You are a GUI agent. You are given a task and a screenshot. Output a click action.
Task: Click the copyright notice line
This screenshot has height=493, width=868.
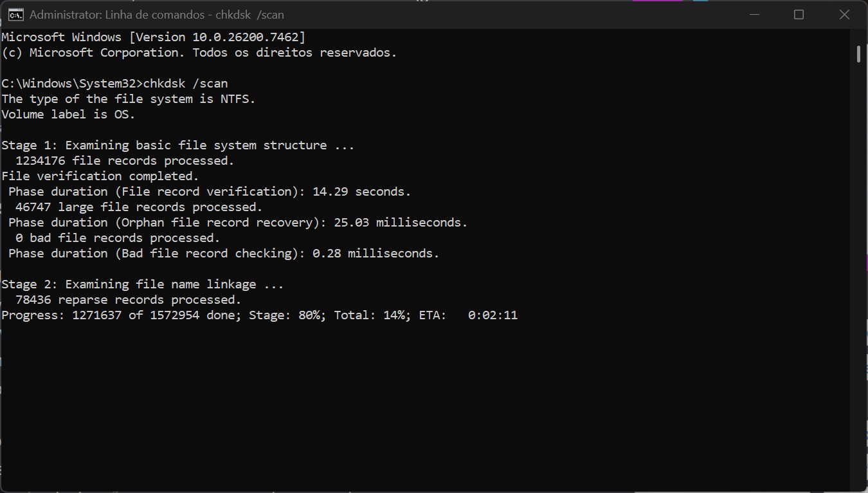coord(196,52)
